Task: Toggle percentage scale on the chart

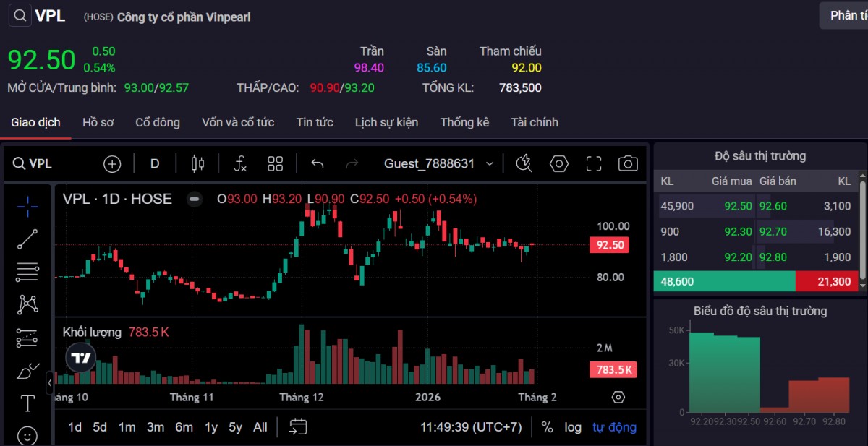Action: [548, 427]
